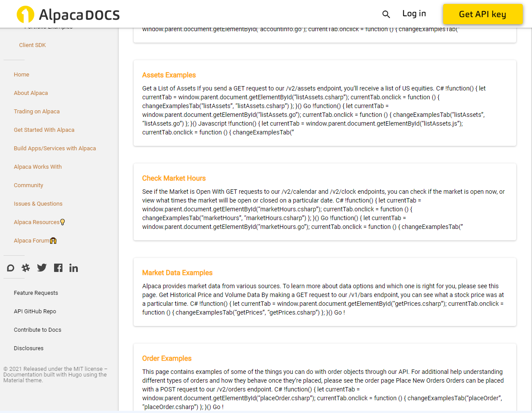Viewport: 532px width, 413px height.
Task: Visit Alpaca's Twitter page icon
Action: click(42, 268)
